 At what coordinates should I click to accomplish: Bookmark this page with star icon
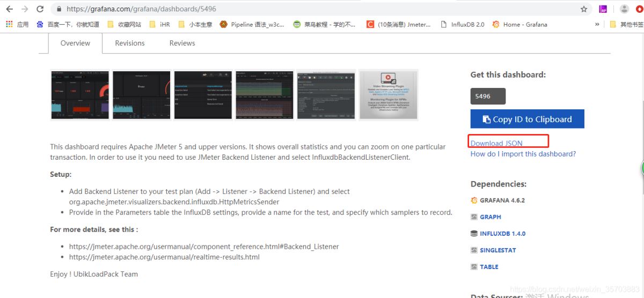[584, 9]
